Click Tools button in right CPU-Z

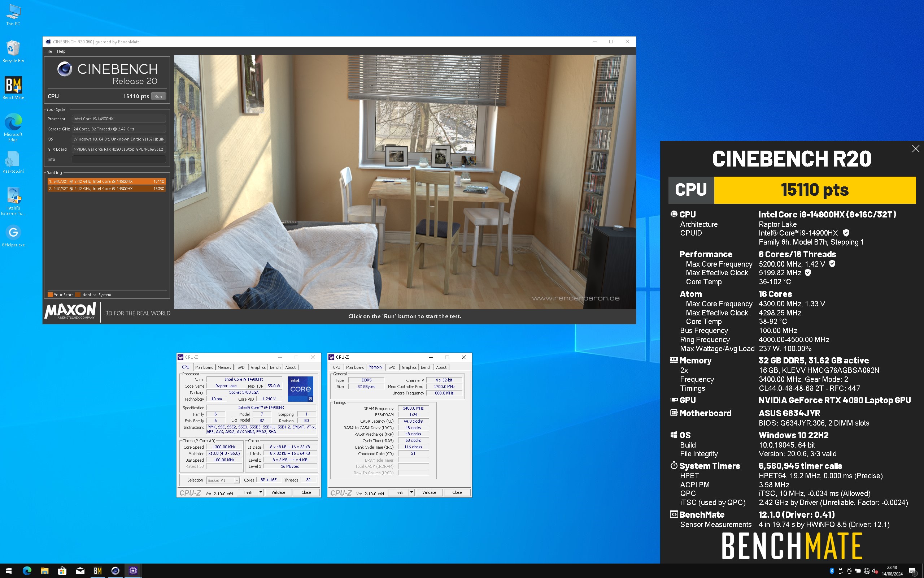pos(398,492)
